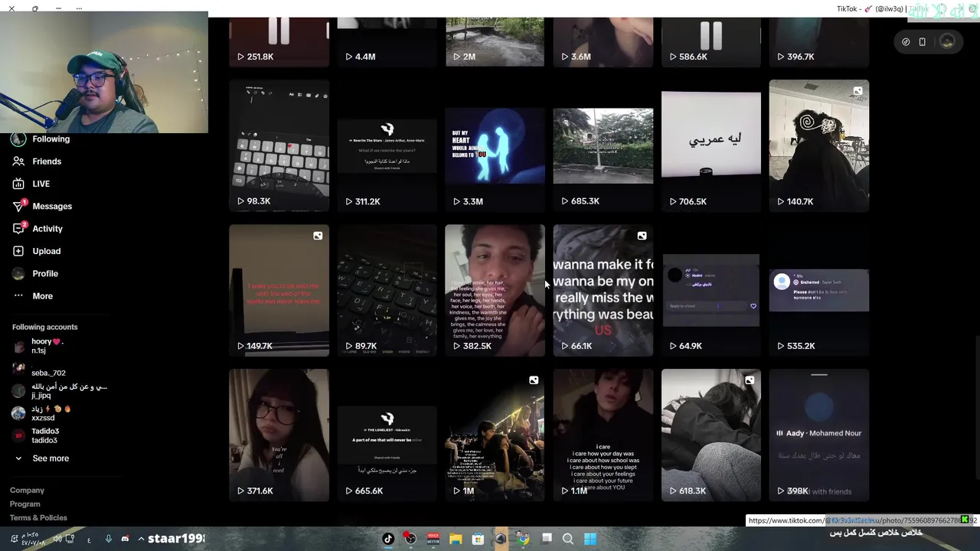Click the Friends people icon
Viewport: 980px width, 551px height.
(x=18, y=161)
